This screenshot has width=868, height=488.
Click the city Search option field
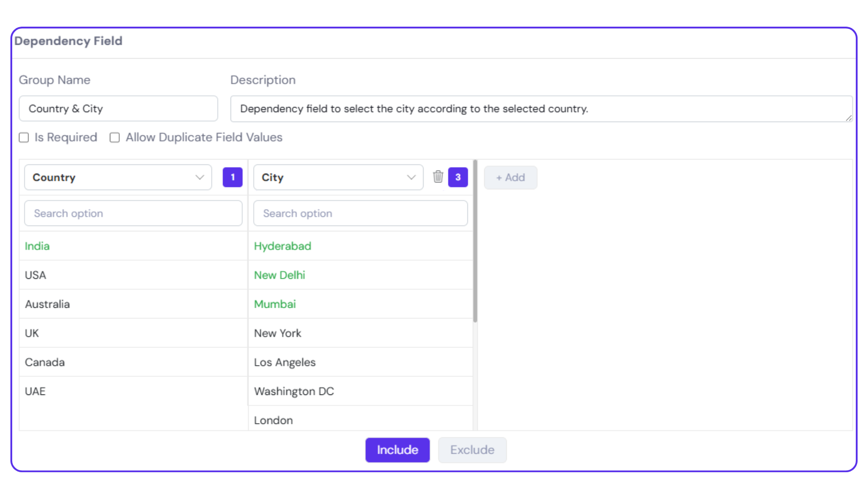pos(360,213)
